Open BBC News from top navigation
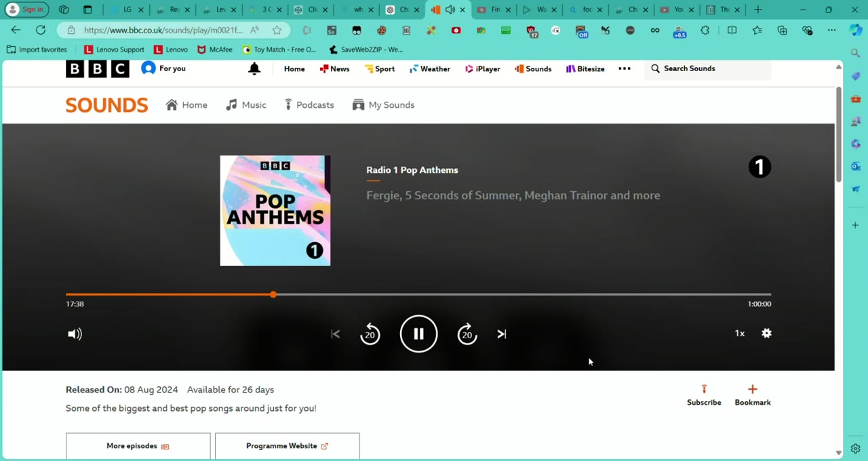868x461 pixels. 334,68
